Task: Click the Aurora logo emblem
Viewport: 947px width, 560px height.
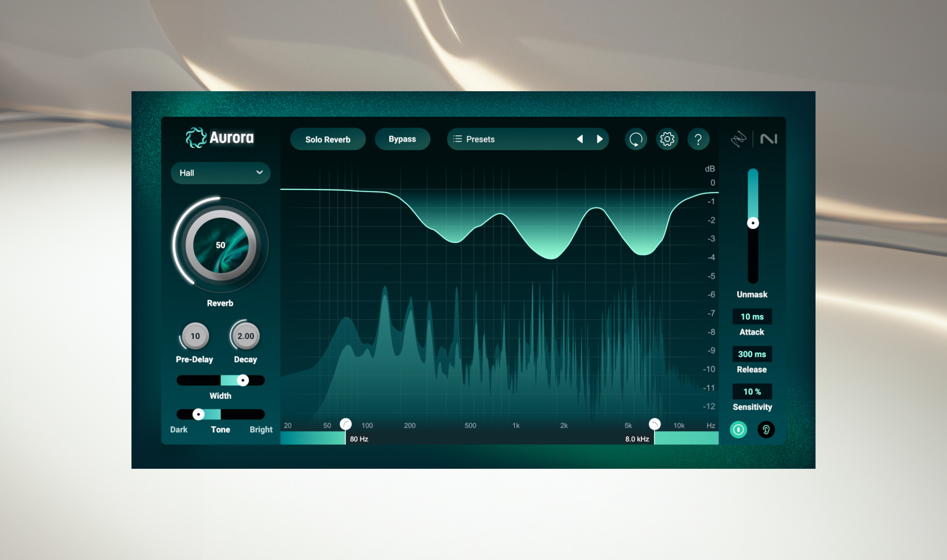Action: point(196,138)
